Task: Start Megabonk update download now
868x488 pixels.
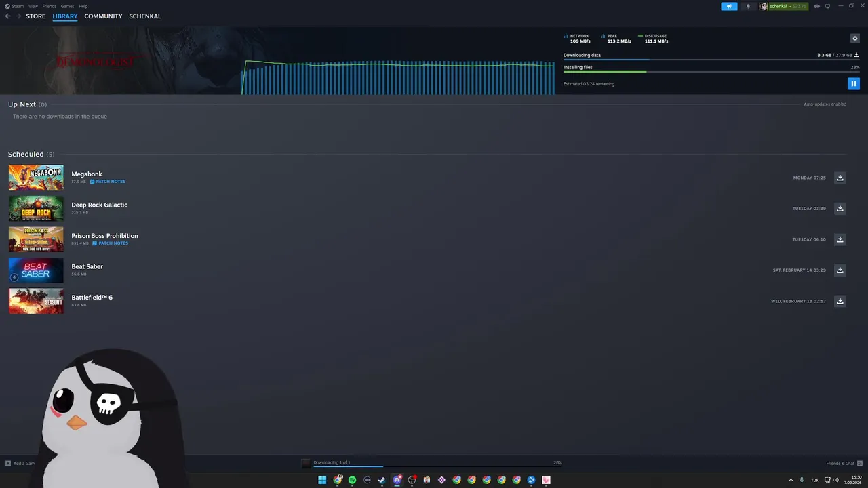Action: 840,178
